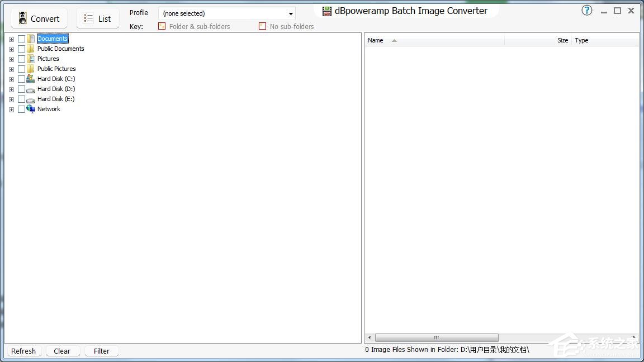Select Hard Disk (E:) label
This screenshot has height=362, width=644.
coord(56,99)
